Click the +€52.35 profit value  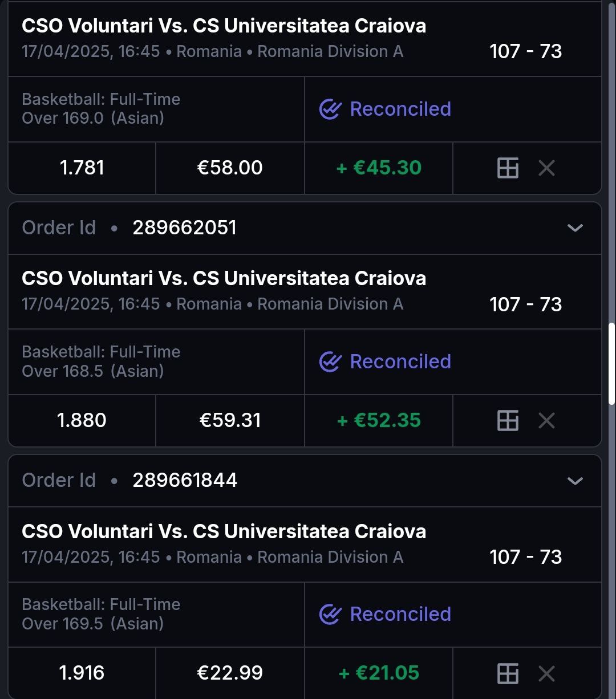[379, 421]
